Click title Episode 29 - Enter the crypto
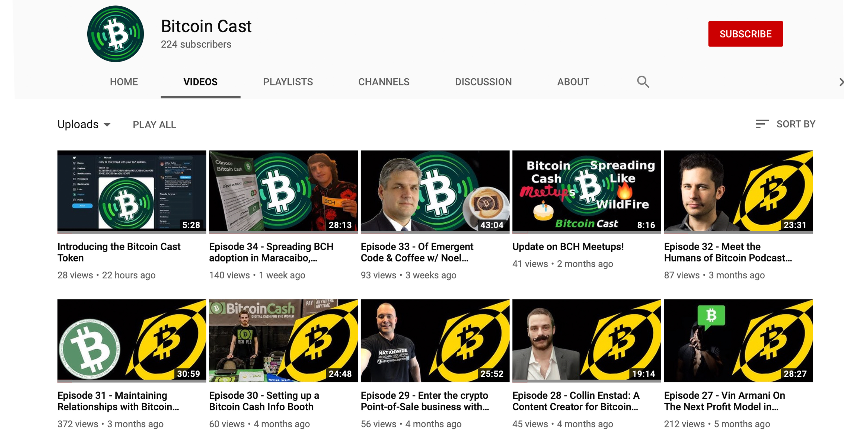The width and height of the screenshot is (868, 434). coord(425,401)
